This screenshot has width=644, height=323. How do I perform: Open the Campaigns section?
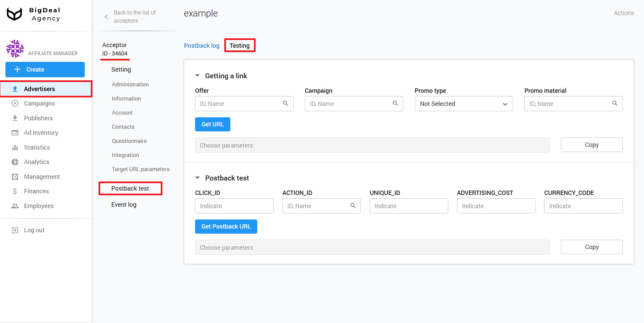pyautogui.click(x=39, y=103)
